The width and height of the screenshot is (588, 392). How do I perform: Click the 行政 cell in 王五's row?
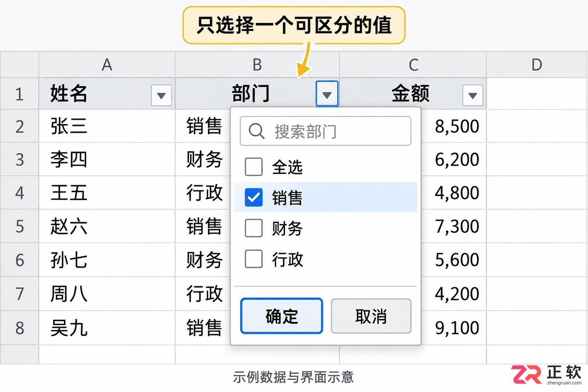pyautogui.click(x=203, y=193)
